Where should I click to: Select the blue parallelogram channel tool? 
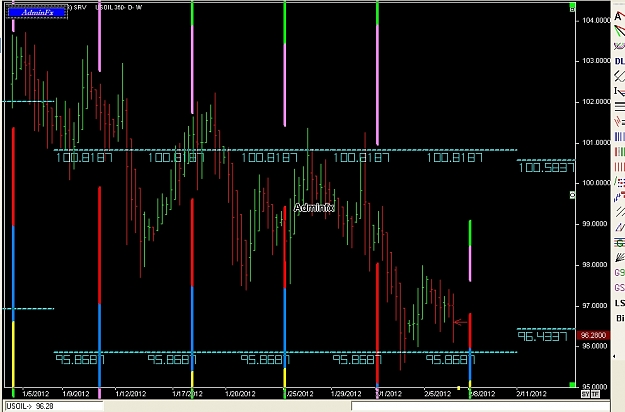click(x=619, y=227)
